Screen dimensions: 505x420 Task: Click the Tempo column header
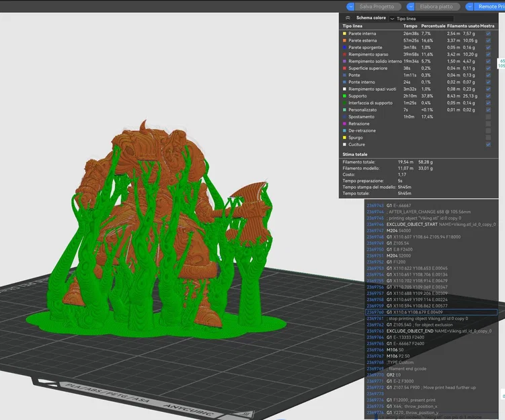pos(410,26)
